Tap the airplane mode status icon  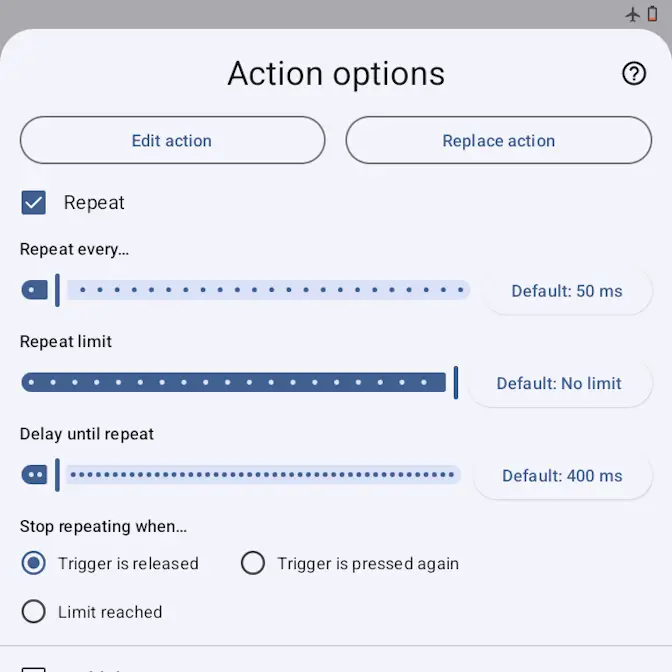[632, 14]
